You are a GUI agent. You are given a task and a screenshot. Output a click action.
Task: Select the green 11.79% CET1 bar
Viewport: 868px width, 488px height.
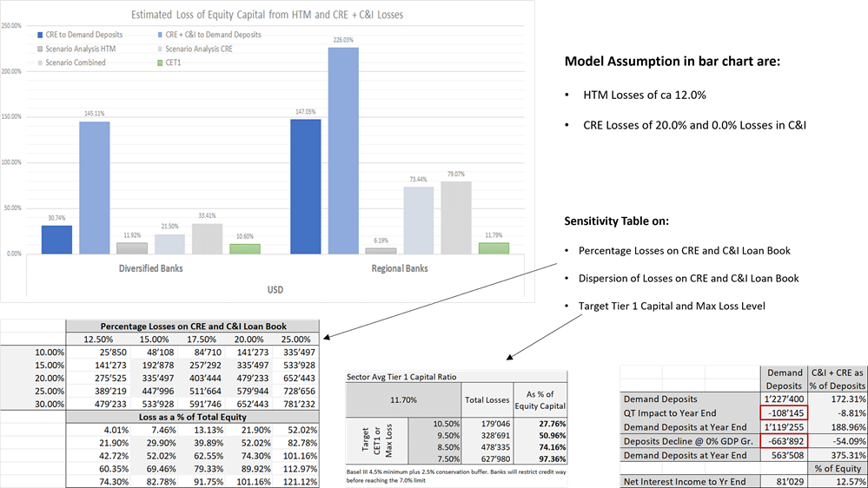pyautogui.click(x=494, y=248)
